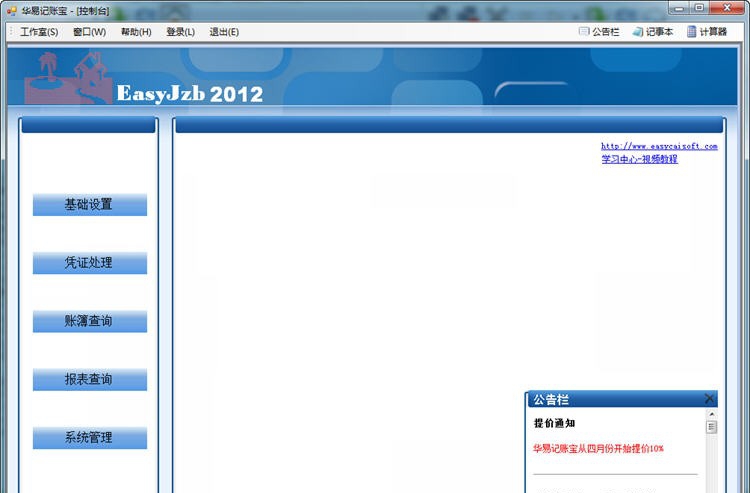Click the 公告栏 panel title
The height and width of the screenshot is (493, 750).
coord(551,399)
